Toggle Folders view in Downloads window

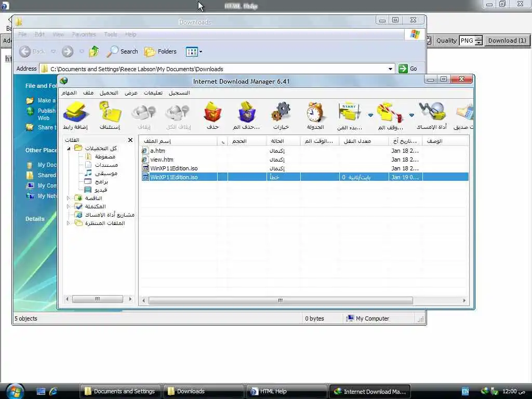(x=161, y=51)
